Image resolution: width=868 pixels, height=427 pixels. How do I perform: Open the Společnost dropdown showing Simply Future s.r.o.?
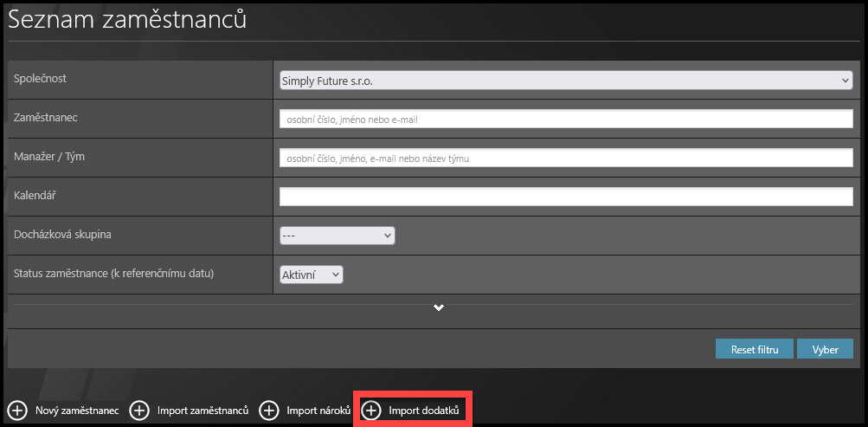coord(566,80)
